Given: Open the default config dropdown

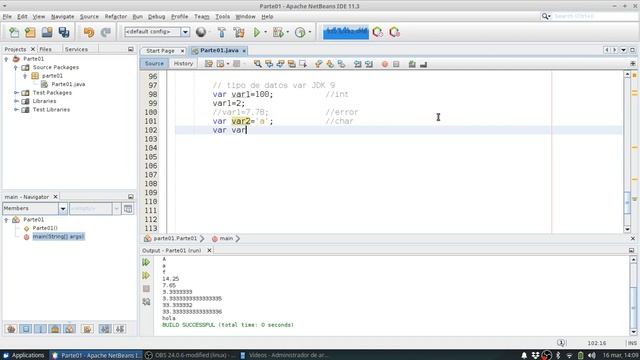Looking at the screenshot, I should click(185, 32).
